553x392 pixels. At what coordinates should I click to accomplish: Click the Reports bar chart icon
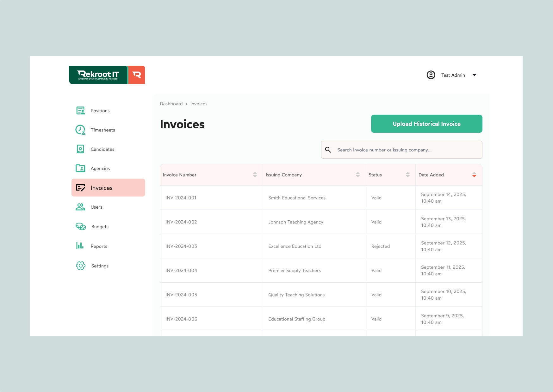point(80,246)
